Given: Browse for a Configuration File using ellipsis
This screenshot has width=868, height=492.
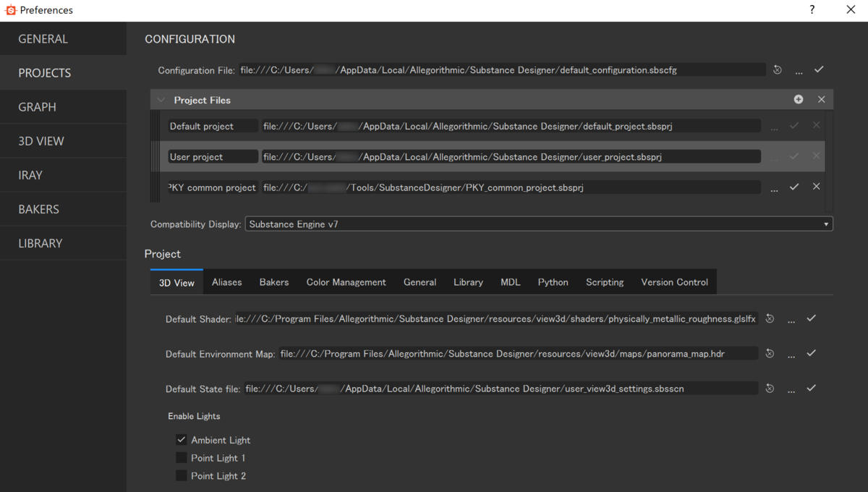Looking at the screenshot, I should point(799,71).
